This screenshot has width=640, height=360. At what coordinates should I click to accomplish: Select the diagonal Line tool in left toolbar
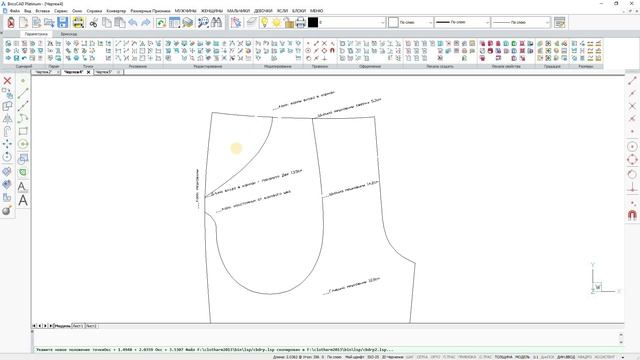(23, 93)
